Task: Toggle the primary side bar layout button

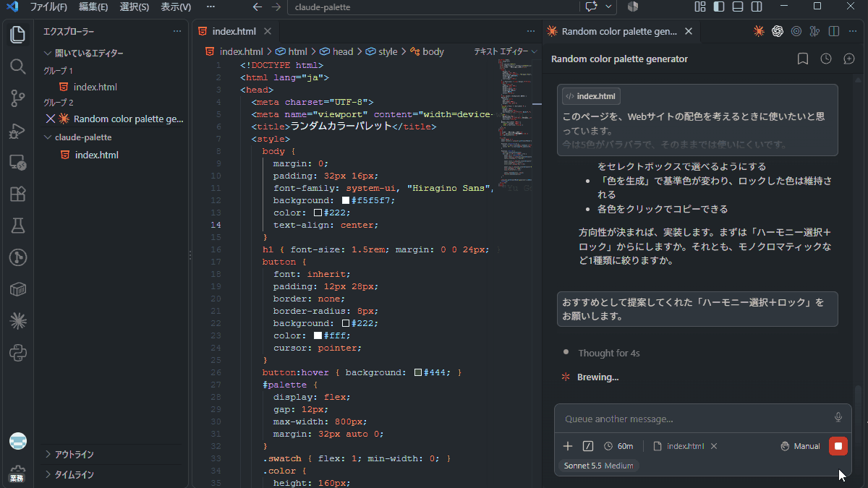Action: pos(718,7)
